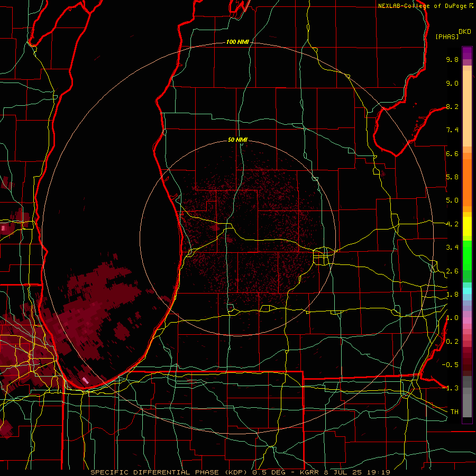This screenshot has height=476, width=476.
Task: Click the 1.0 scale label
Action: pyautogui.click(x=452, y=318)
